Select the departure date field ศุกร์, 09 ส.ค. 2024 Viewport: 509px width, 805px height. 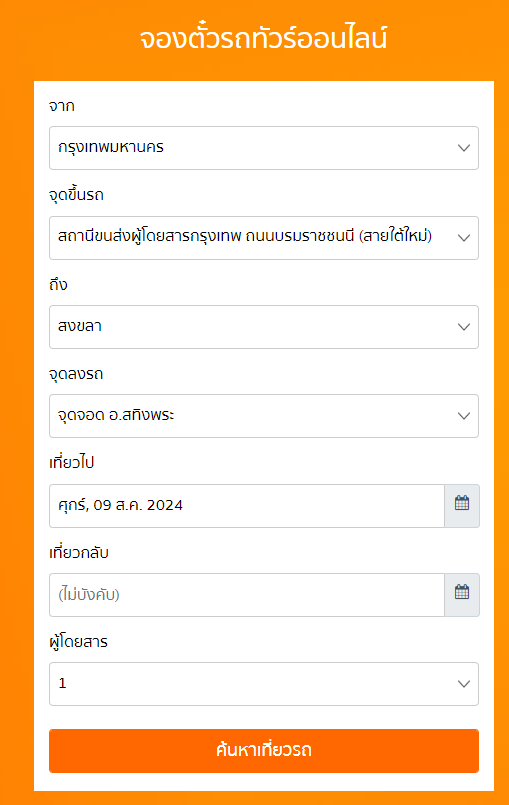point(247,506)
